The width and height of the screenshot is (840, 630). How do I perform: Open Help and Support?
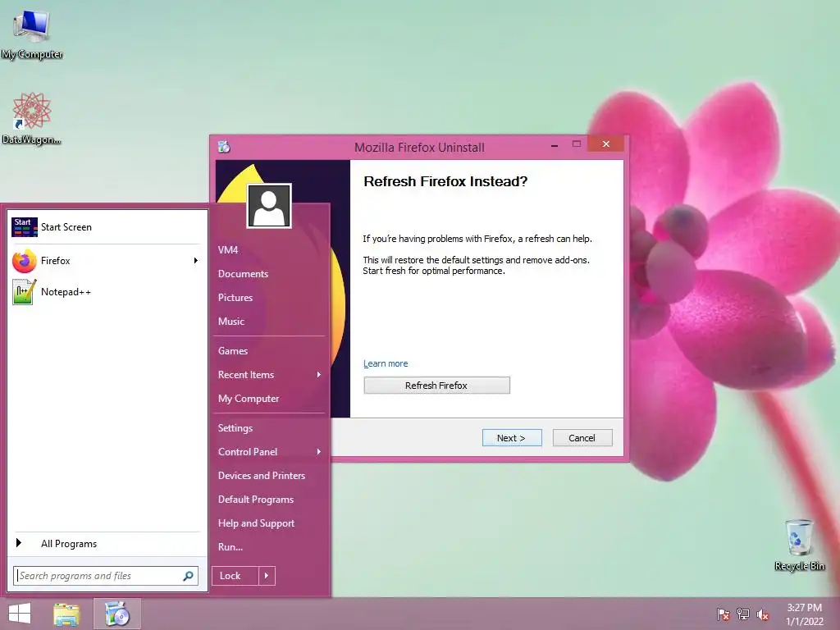(256, 523)
